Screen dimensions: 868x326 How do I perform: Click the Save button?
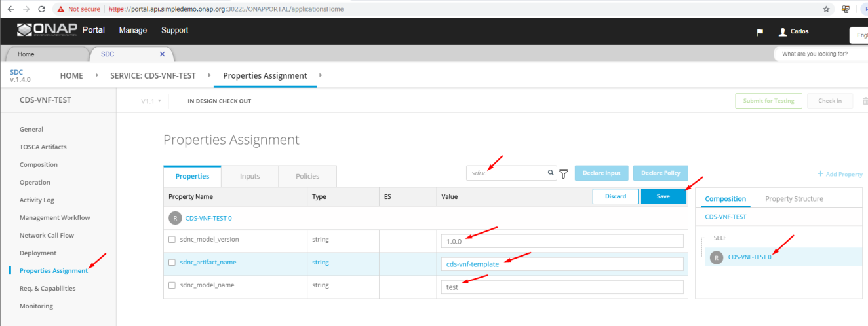click(663, 196)
